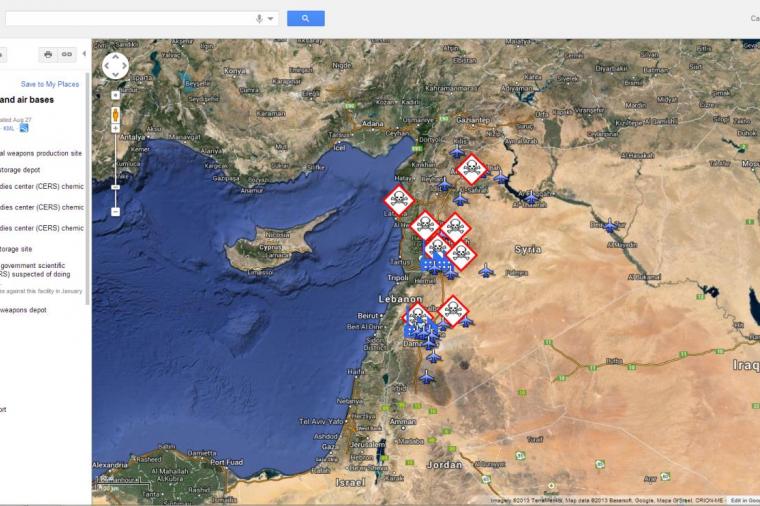760x506 pixels.
Task: Open the Save to My Places link
Action: tap(49, 84)
